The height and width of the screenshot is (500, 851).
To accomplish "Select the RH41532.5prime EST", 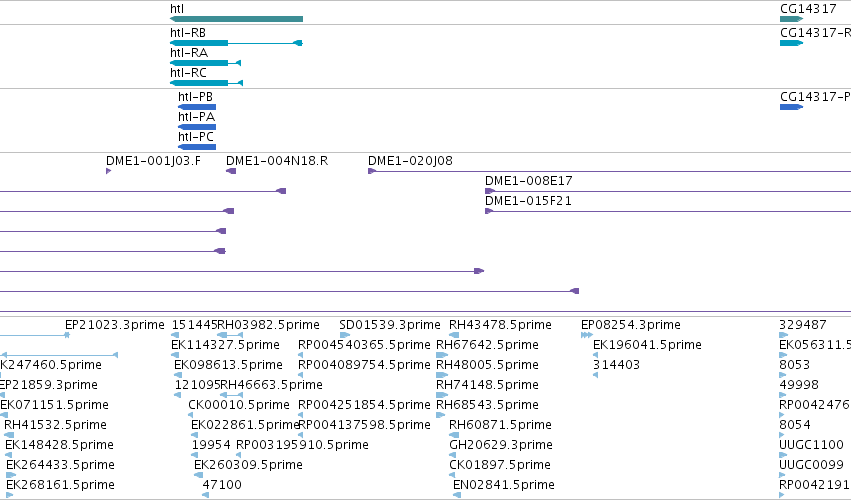I will click(9, 435).
